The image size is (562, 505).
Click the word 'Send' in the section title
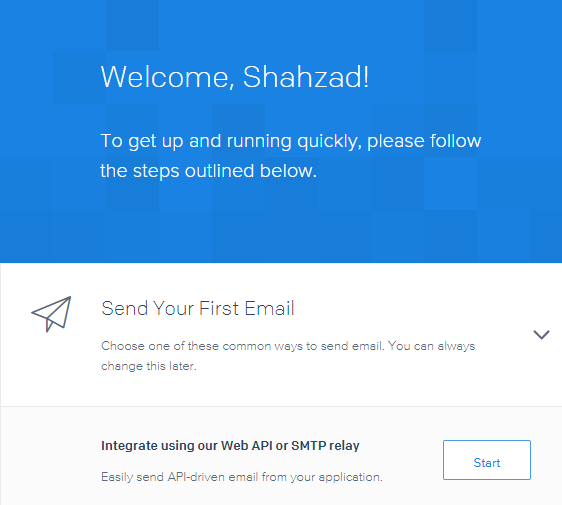125,309
